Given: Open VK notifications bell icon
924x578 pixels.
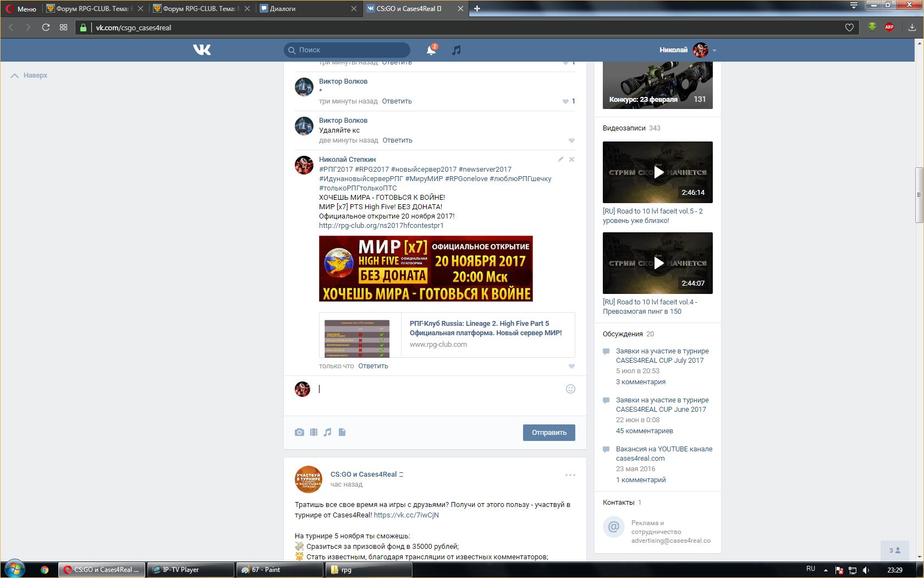Looking at the screenshot, I should point(431,50).
